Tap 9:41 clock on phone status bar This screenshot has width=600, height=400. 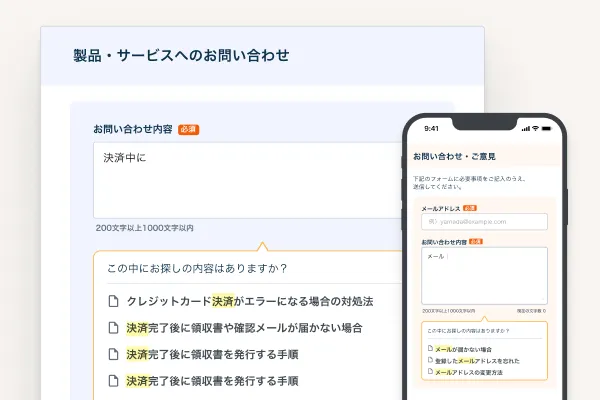coord(431,129)
